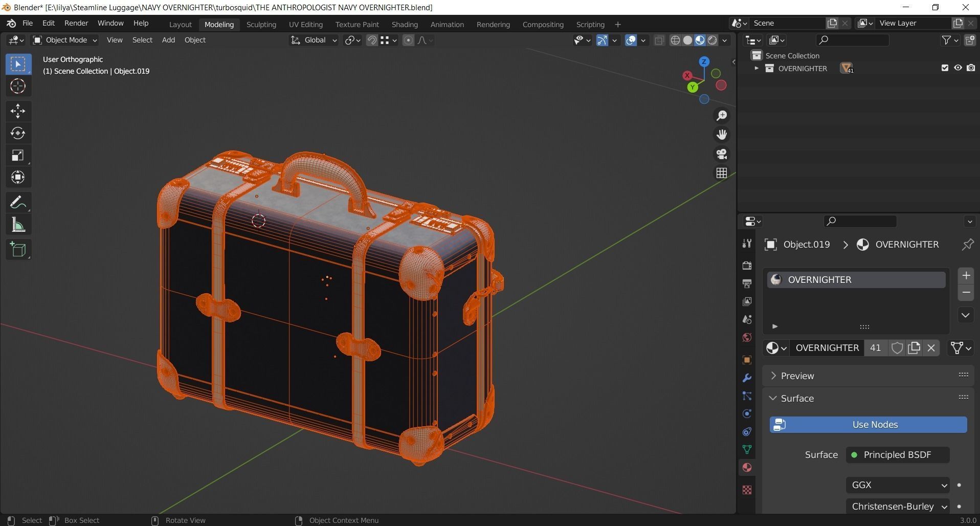
Task: Choose the Measure tool
Action: click(18, 225)
